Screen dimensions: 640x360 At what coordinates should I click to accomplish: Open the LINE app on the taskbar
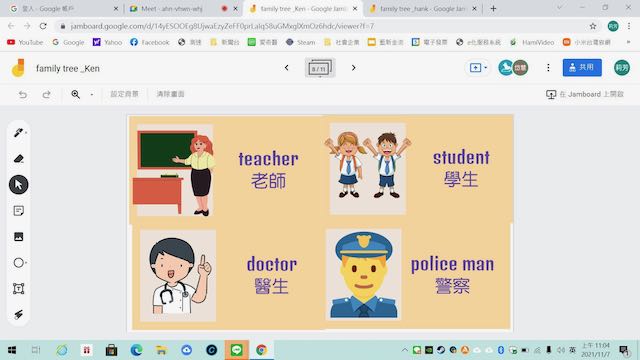tap(237, 350)
